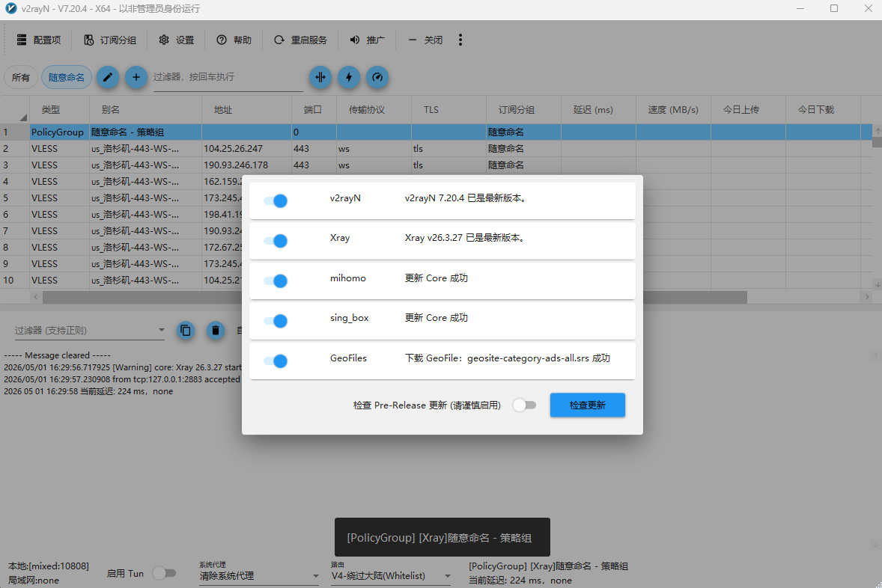Viewport: 882px width, 588px height.
Task: Click the select-all corner of the server table
Action: (15, 110)
